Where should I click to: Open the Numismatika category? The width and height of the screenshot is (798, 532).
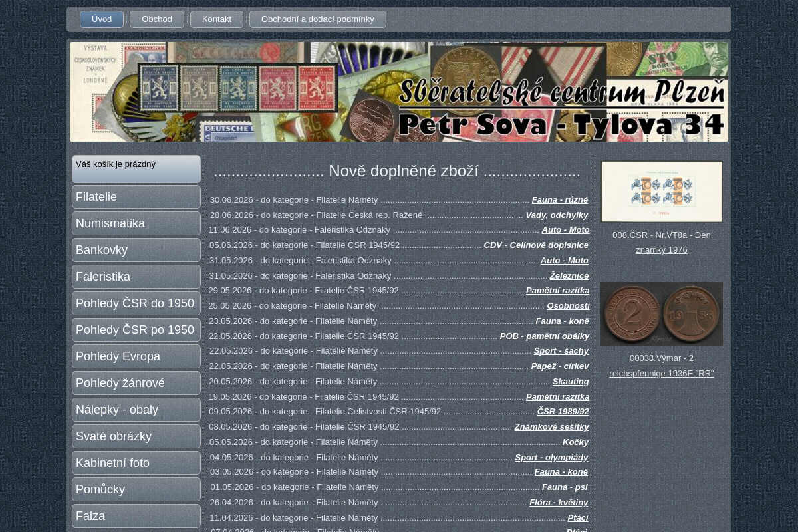click(x=136, y=223)
